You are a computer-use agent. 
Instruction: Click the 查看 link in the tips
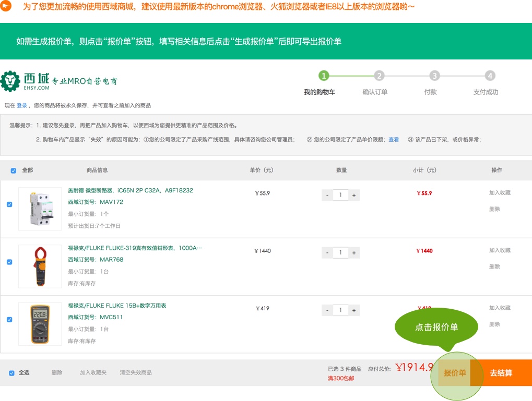[x=393, y=140]
